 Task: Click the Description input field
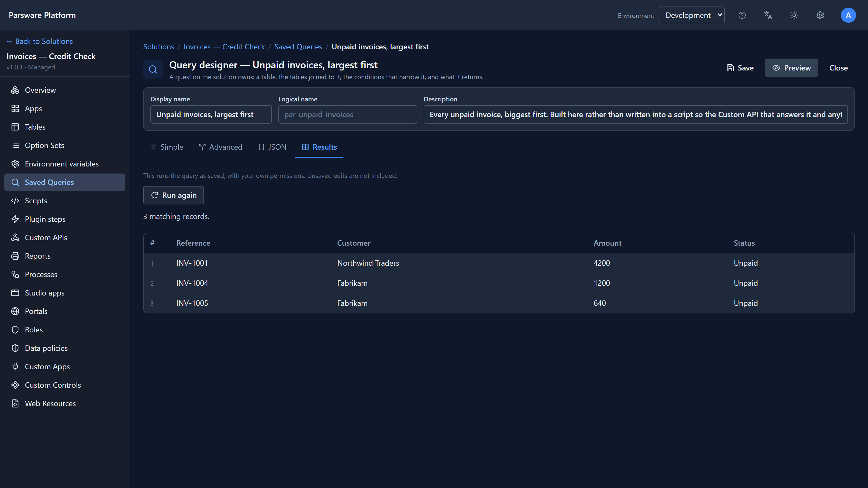pos(636,114)
